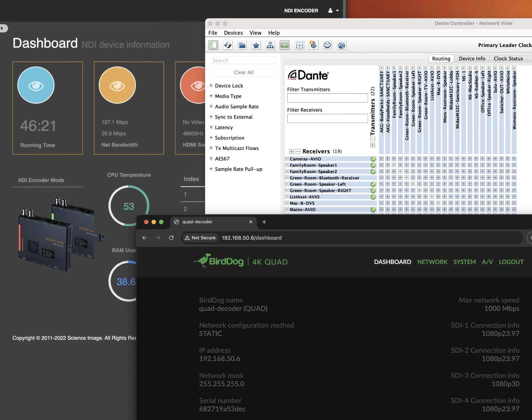Click the Device Lock padlock toolbar icon
The image size is (532, 420).
pos(313,45)
